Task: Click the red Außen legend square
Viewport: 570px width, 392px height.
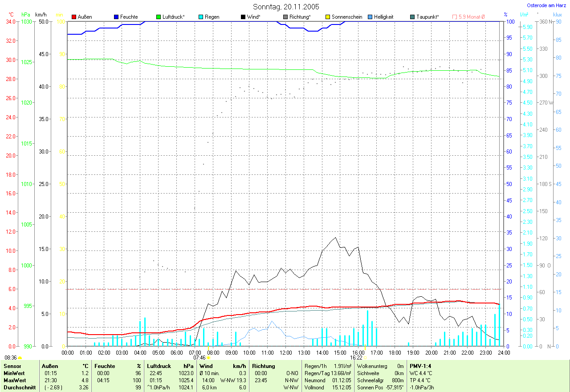Action: point(74,17)
